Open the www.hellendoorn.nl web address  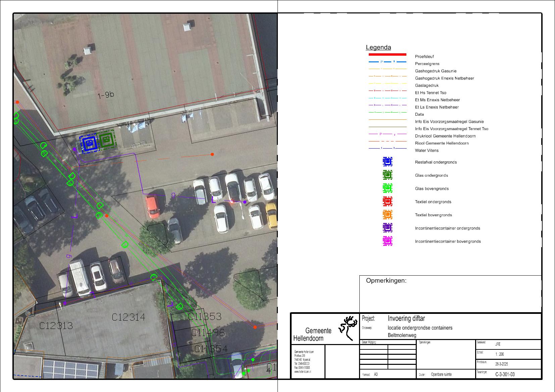point(303,372)
